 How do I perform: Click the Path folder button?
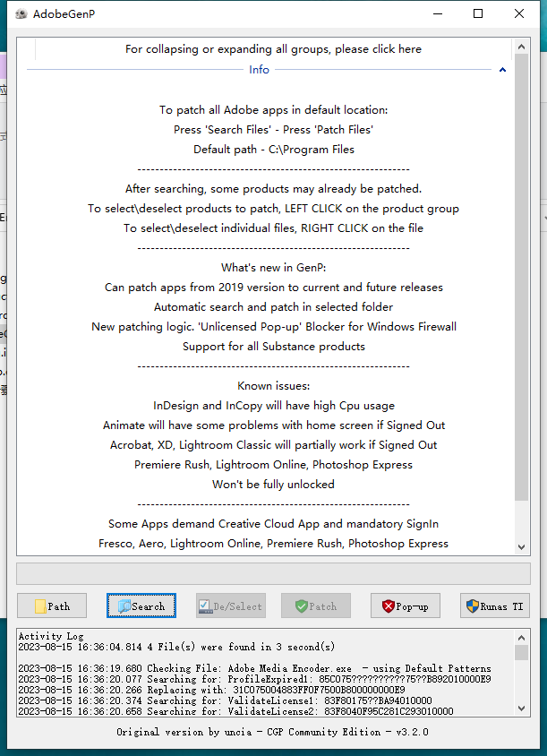(x=52, y=606)
